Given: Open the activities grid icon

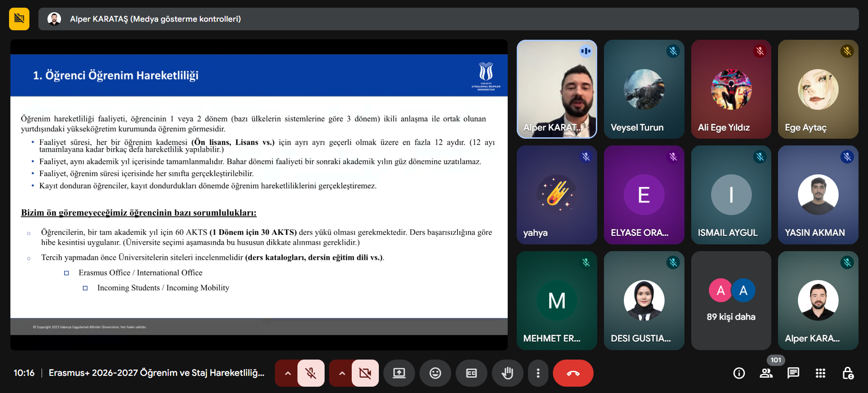Looking at the screenshot, I should 820,373.
